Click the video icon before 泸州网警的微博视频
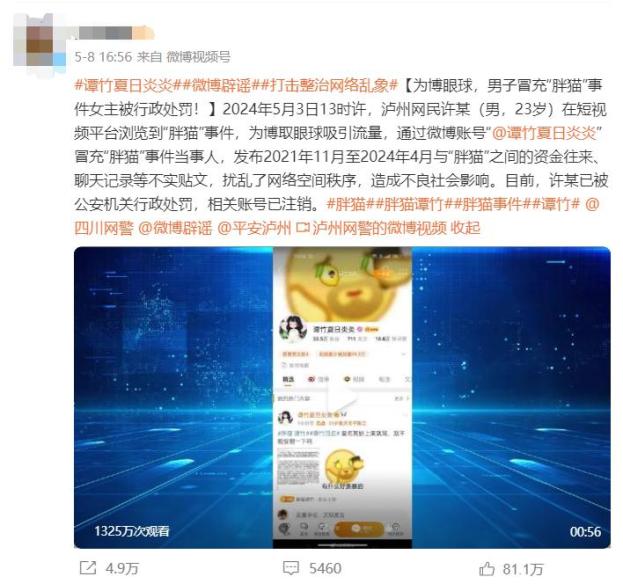This screenshot has height=584, width=623. point(303,228)
